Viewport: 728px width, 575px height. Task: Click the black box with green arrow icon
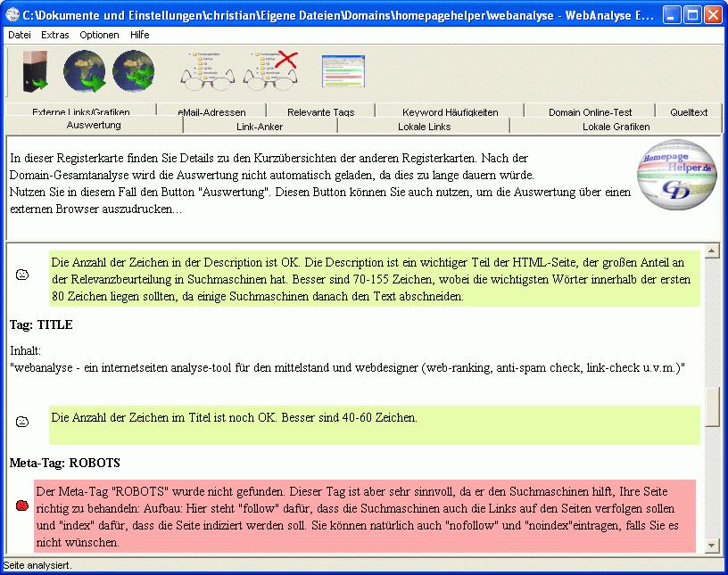(36, 73)
